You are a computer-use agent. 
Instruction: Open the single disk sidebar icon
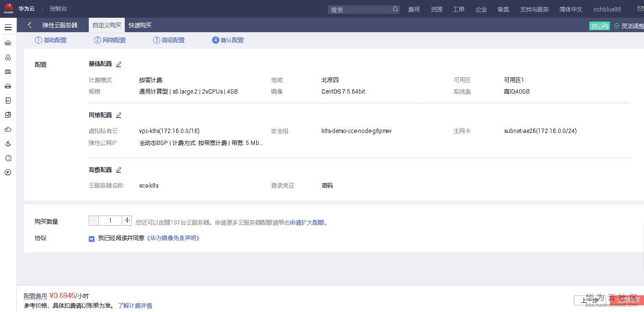point(8,100)
